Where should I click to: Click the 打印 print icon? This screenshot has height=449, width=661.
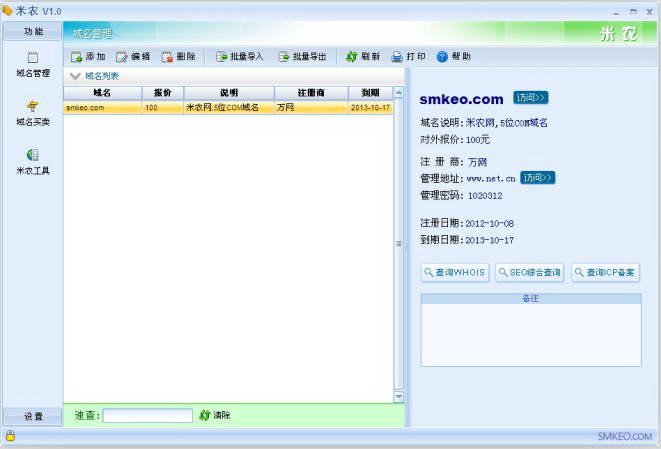pos(397,56)
